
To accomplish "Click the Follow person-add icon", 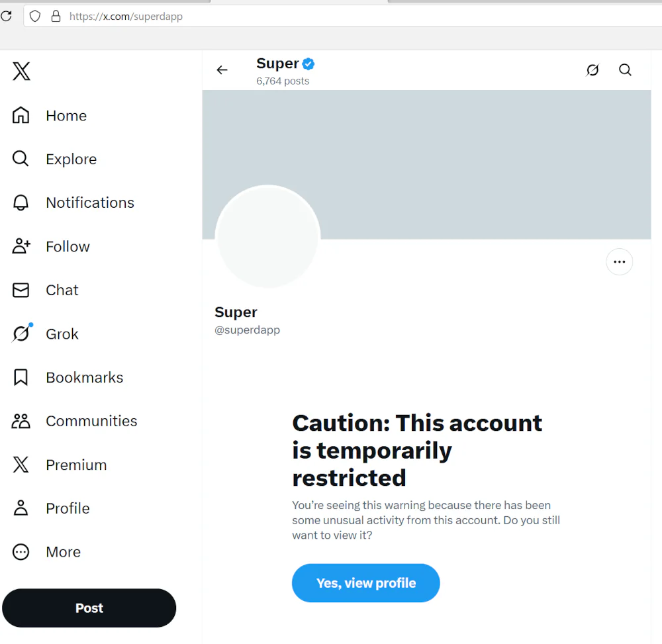I will tap(21, 246).
